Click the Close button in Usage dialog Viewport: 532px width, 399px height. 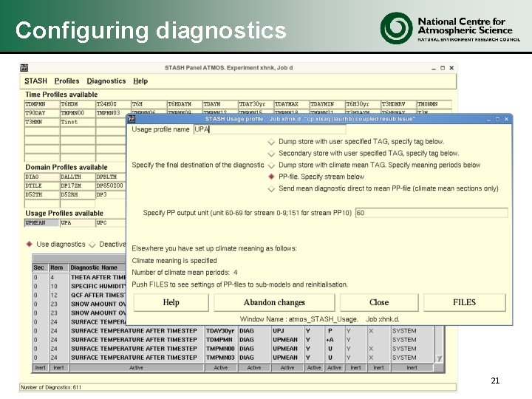click(x=379, y=302)
